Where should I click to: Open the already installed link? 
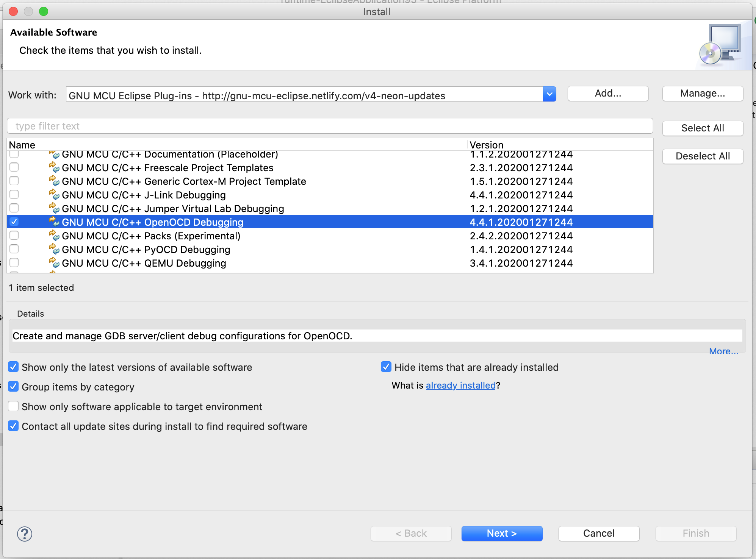click(x=460, y=386)
